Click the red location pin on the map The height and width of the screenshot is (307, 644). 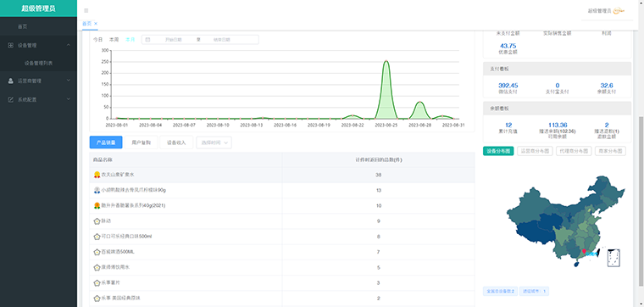coord(584,251)
